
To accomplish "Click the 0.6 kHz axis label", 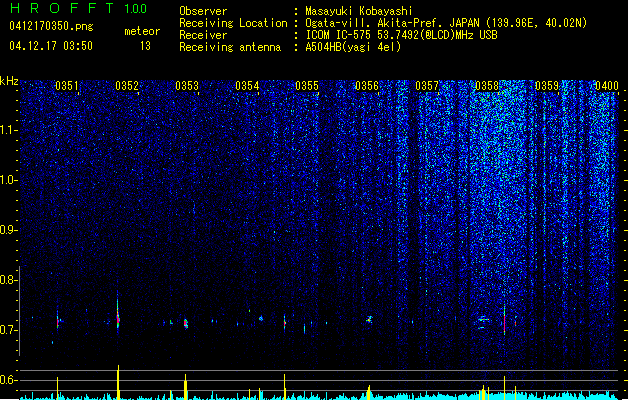I will [x=9, y=380].
